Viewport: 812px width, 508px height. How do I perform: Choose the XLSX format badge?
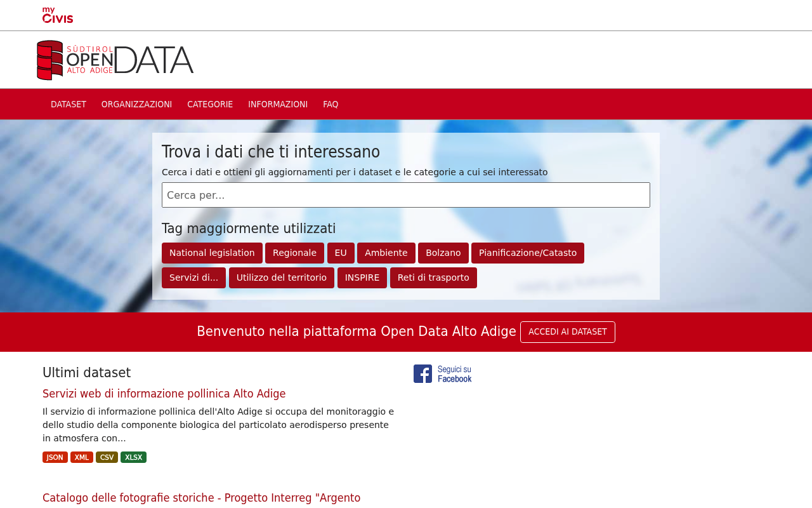point(133,457)
